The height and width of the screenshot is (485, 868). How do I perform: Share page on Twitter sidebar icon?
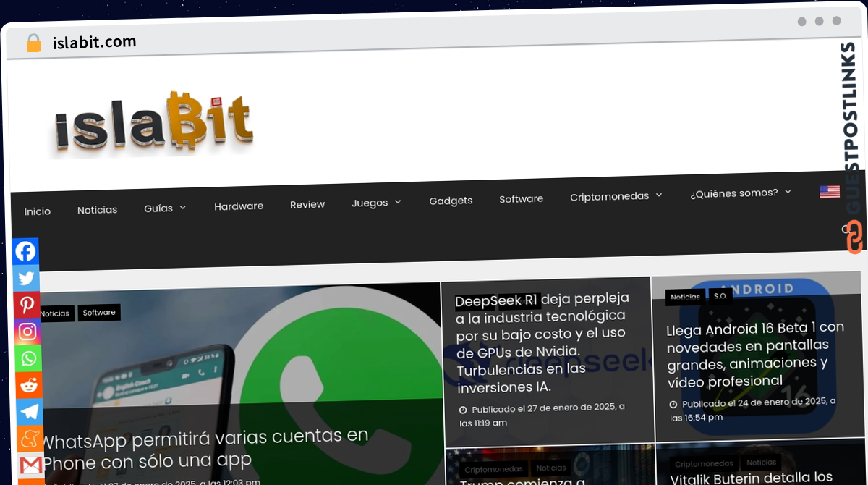tap(26, 278)
